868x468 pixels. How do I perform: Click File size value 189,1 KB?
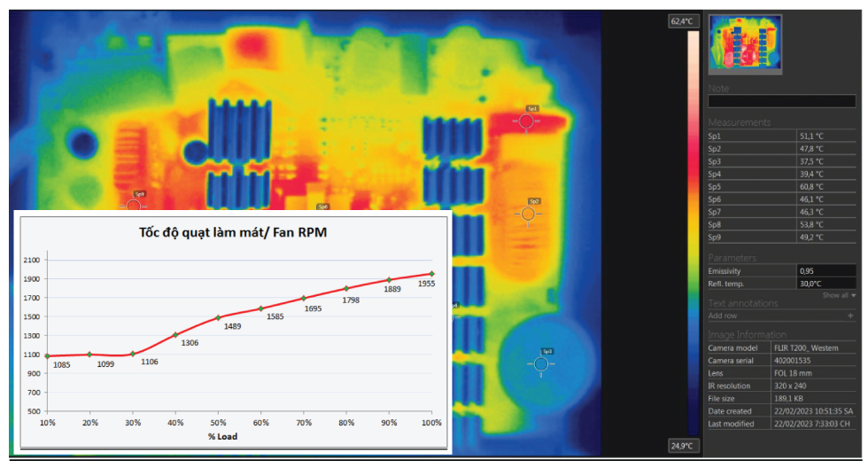coord(788,399)
